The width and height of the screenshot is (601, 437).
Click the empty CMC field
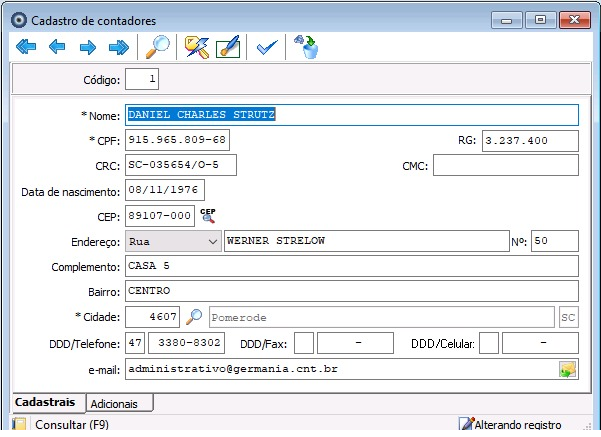pyautogui.click(x=505, y=165)
